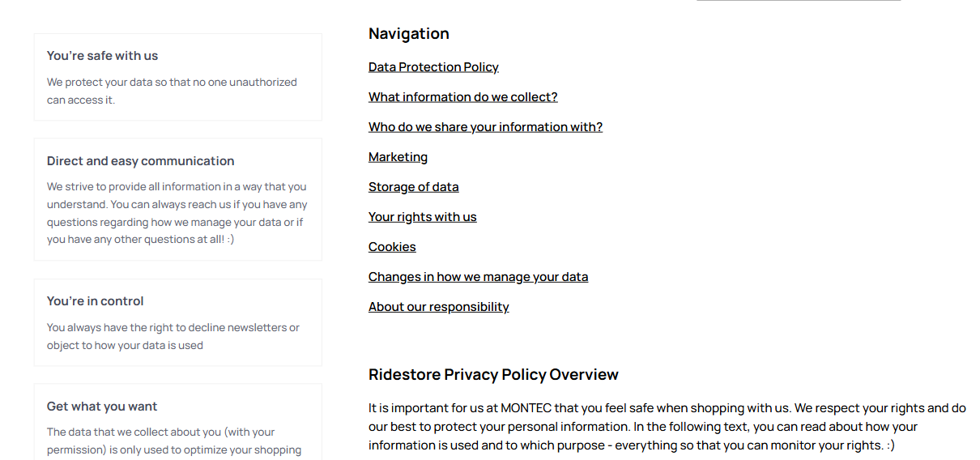Go to 'What information do we collect?'
This screenshot has height=460, width=980.
pyautogui.click(x=462, y=97)
